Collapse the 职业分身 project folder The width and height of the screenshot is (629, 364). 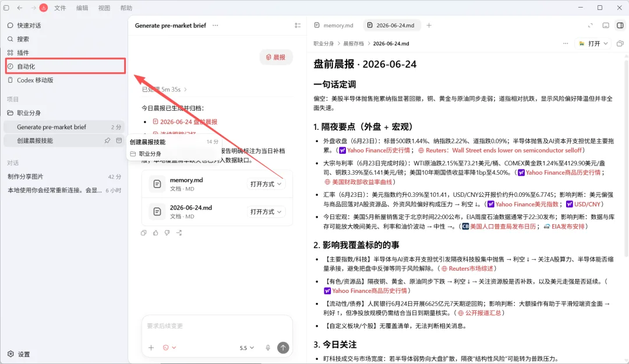[x=65, y=113]
